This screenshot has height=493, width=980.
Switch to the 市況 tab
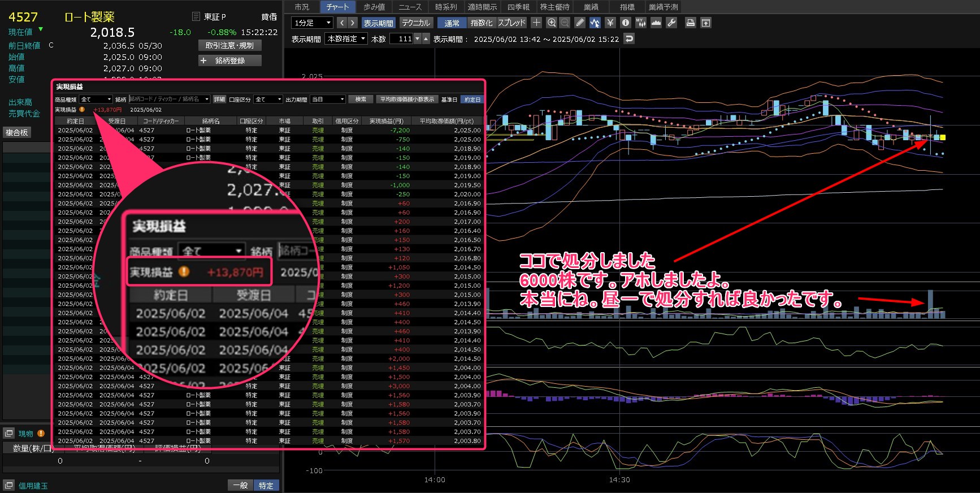[302, 7]
